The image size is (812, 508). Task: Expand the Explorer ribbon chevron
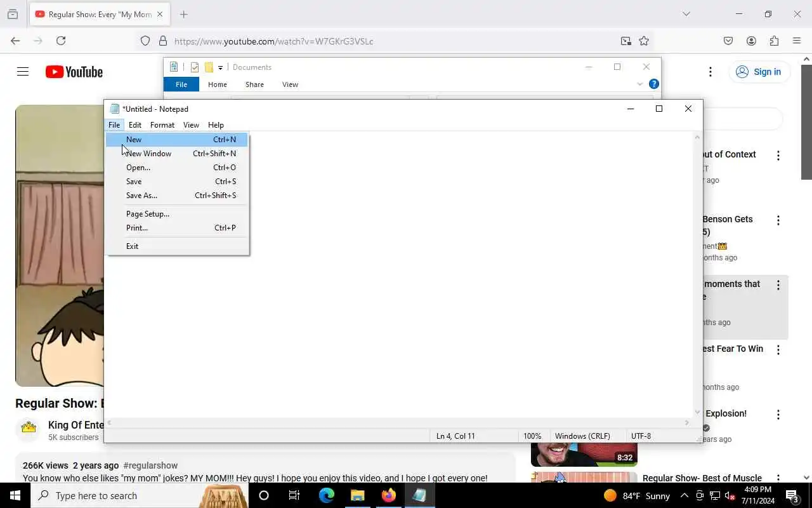point(639,84)
